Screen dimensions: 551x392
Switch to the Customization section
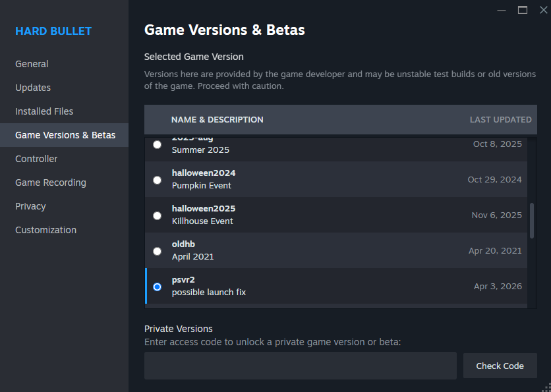(45, 230)
